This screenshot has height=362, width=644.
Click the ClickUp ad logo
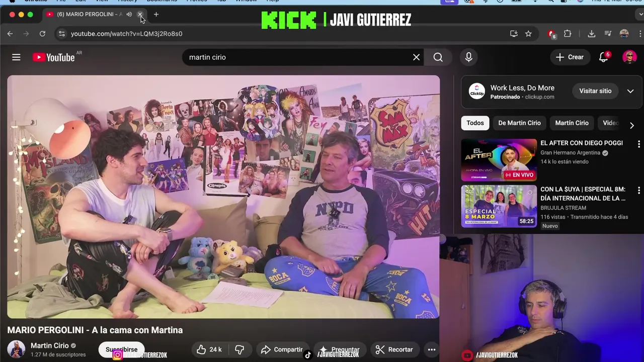pyautogui.click(x=477, y=91)
